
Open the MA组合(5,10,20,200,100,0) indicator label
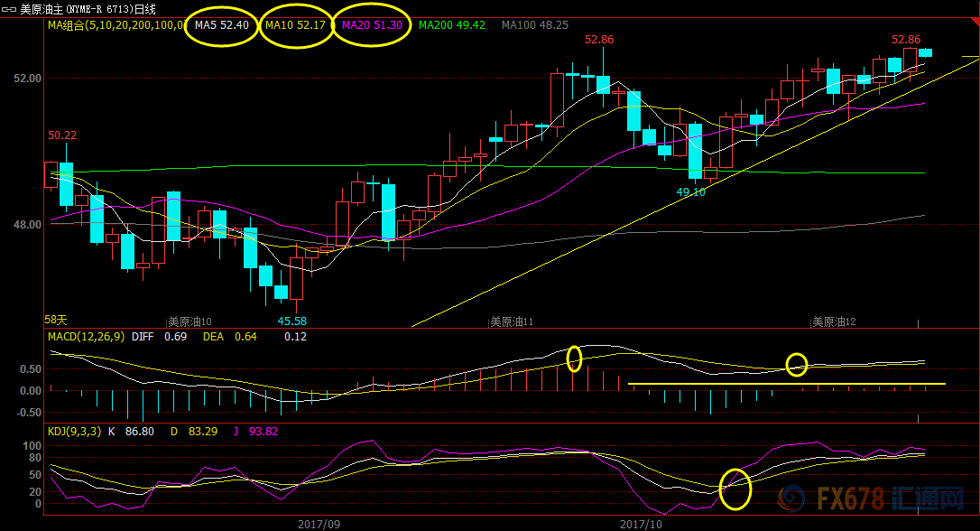[116, 25]
